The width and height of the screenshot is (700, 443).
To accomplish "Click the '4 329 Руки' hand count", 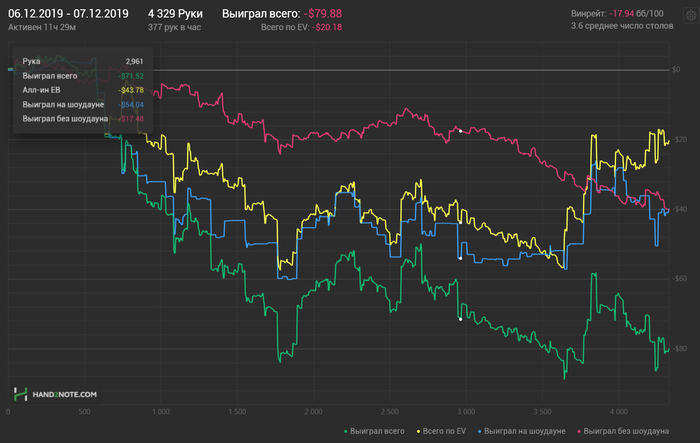I will pyautogui.click(x=174, y=14).
